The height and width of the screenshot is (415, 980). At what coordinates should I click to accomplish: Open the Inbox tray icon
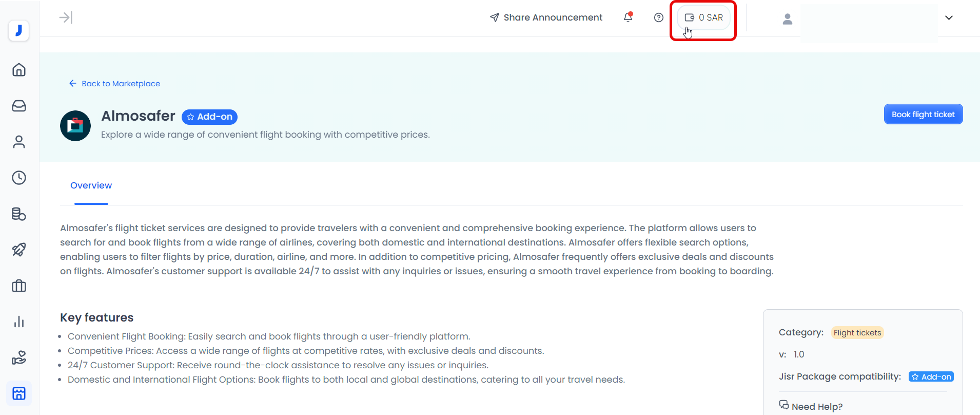(x=19, y=106)
